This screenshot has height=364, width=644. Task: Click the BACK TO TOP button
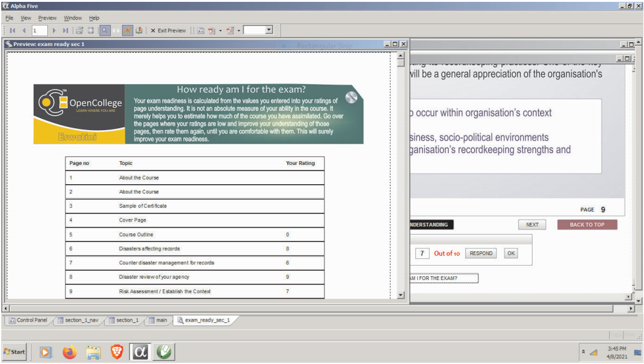click(586, 225)
